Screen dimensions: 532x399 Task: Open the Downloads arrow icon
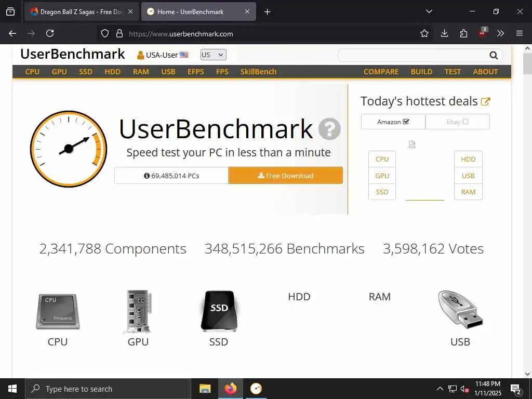pyautogui.click(x=444, y=33)
